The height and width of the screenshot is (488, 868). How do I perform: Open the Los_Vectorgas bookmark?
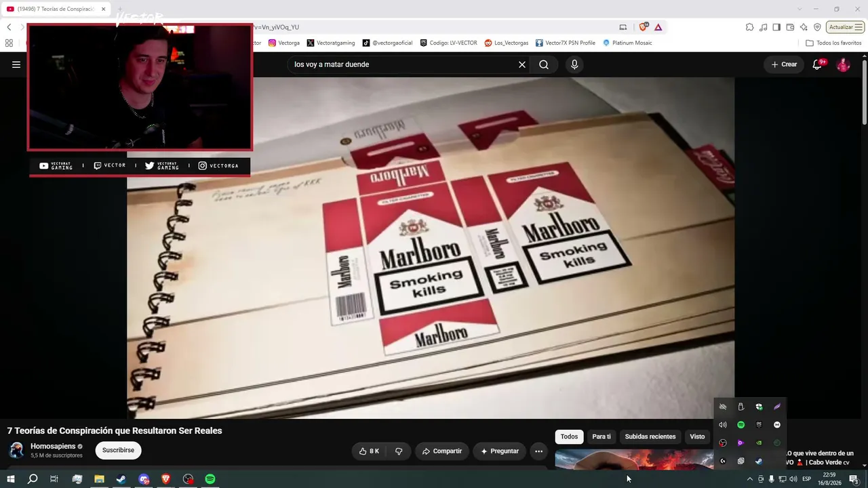(507, 43)
